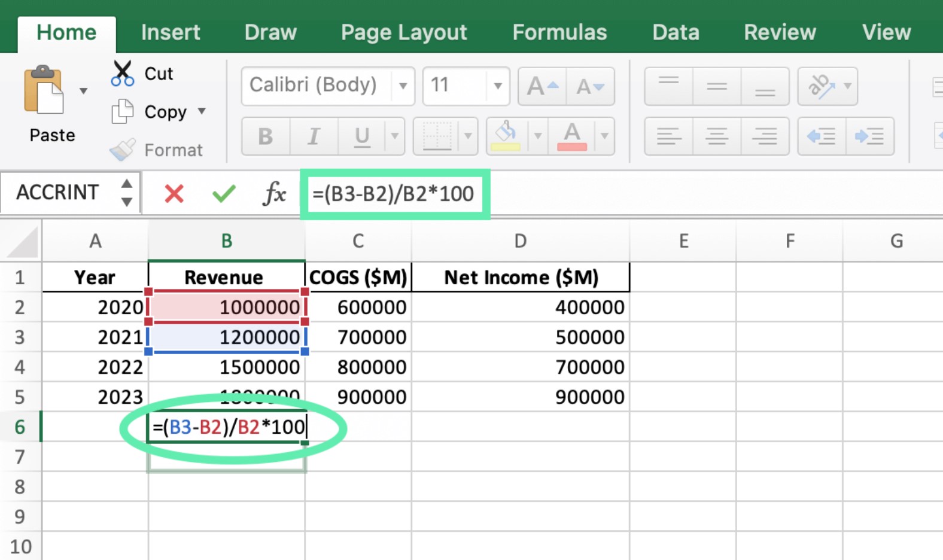The height and width of the screenshot is (560, 943).
Task: Select column B header
Action: coord(227,241)
